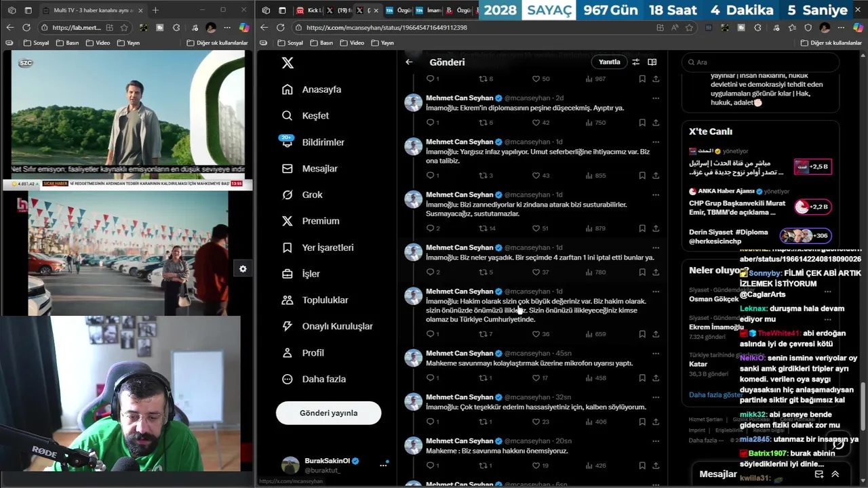
Task: Click the Gönderi yayınla button
Action: [x=329, y=413]
